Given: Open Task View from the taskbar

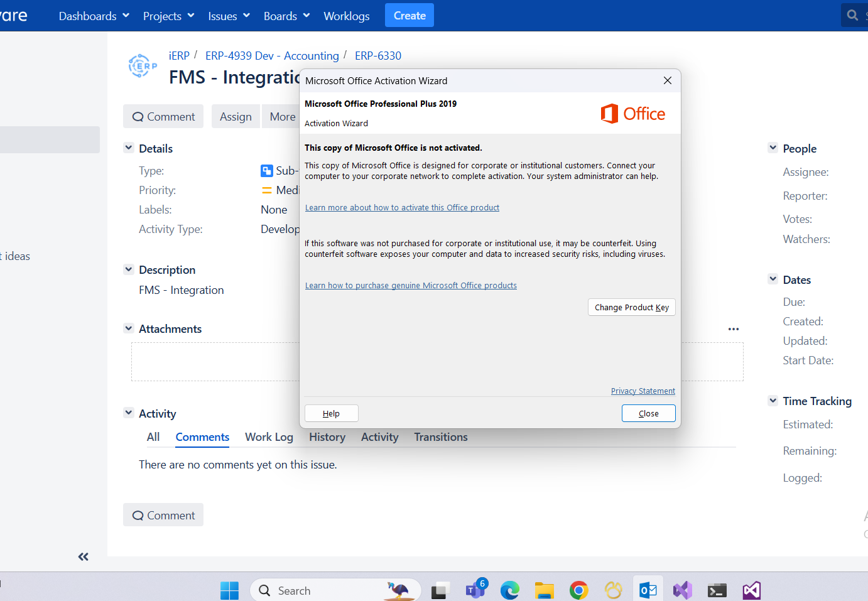Looking at the screenshot, I should [x=440, y=590].
